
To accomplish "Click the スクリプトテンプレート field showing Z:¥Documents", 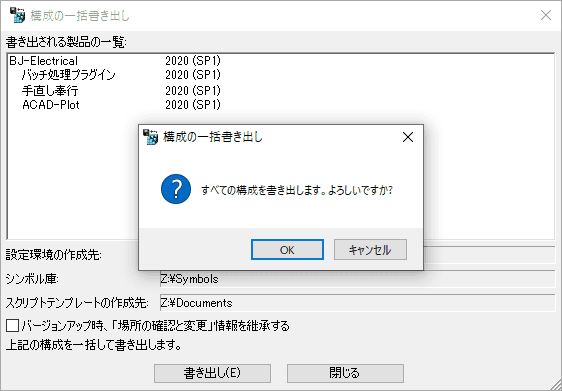I will [x=357, y=303].
